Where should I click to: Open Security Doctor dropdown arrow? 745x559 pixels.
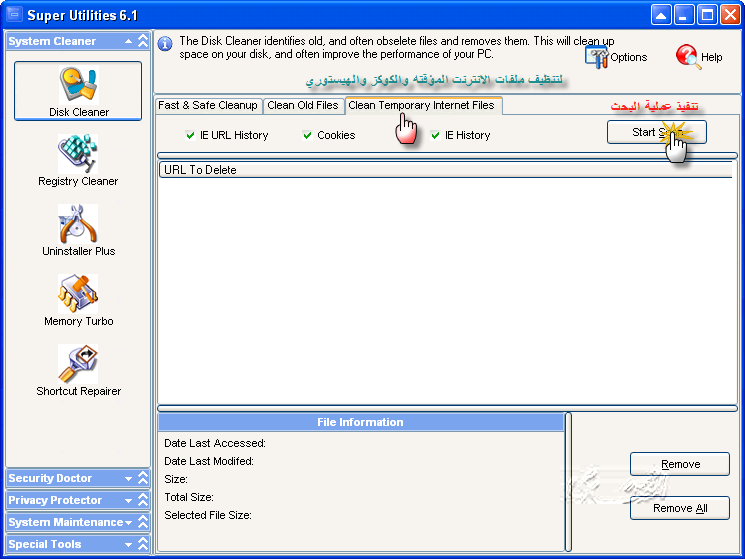tap(128, 479)
